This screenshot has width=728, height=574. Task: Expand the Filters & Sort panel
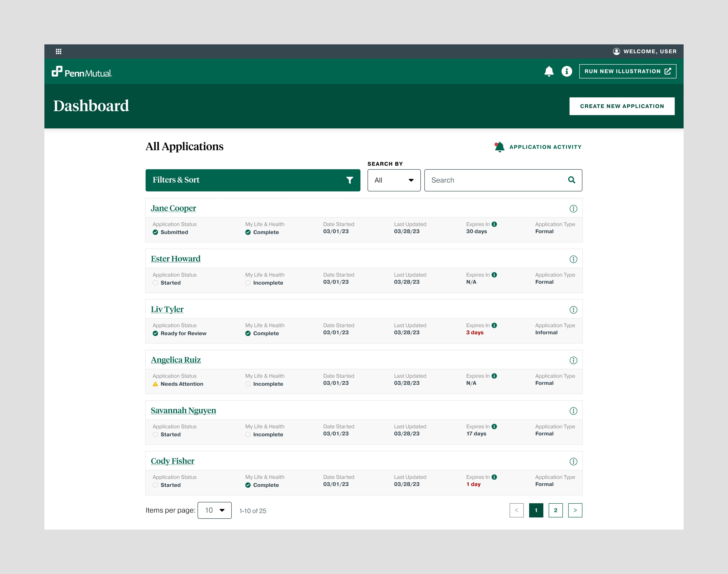coord(253,180)
